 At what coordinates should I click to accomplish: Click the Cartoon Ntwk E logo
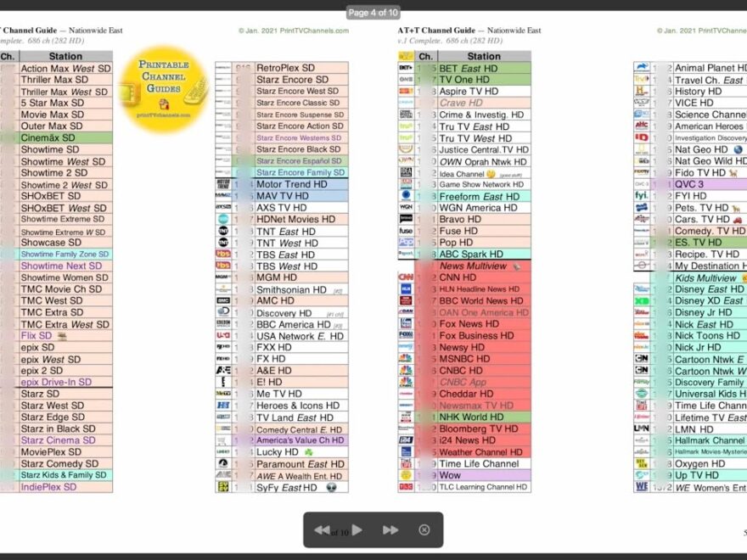641,359
